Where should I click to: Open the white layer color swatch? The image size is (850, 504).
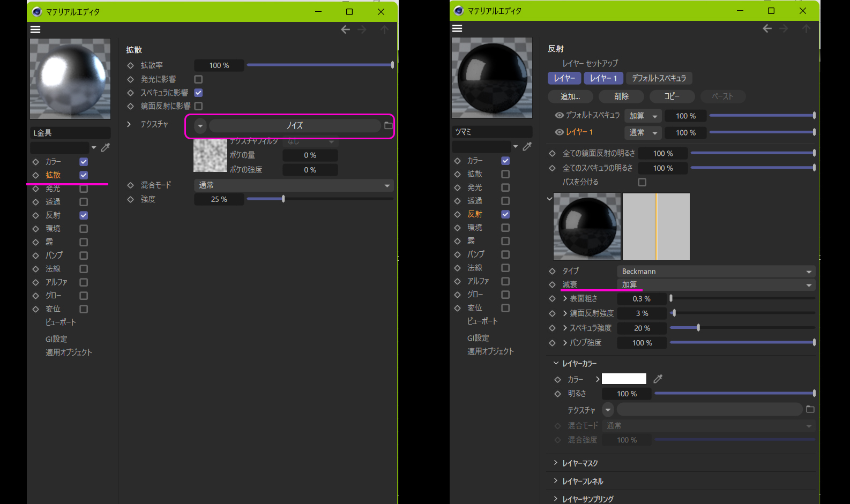(624, 379)
